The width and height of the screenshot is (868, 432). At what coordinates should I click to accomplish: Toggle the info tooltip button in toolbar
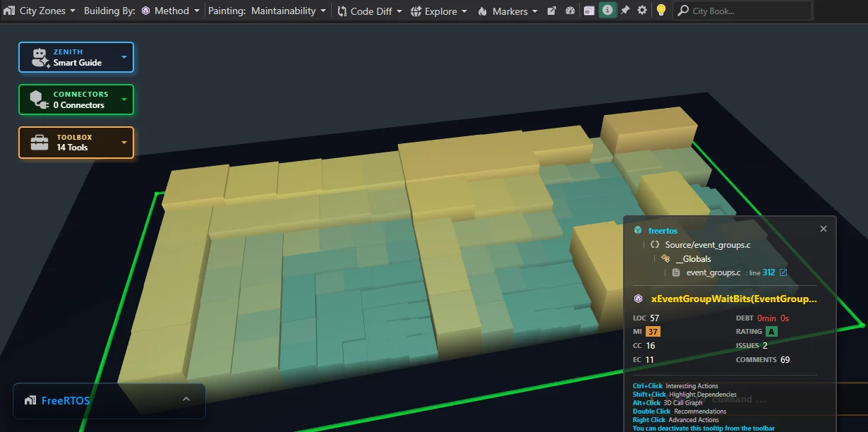[x=608, y=11]
